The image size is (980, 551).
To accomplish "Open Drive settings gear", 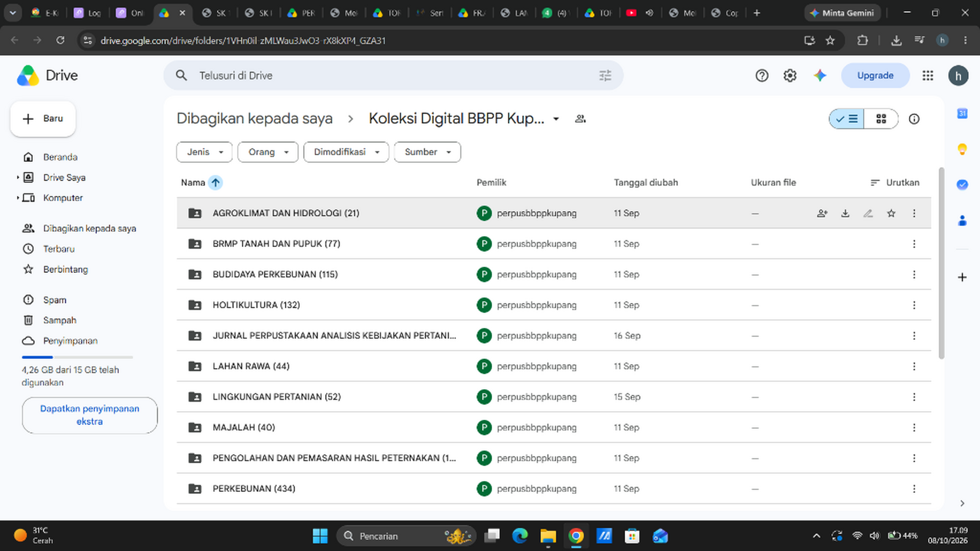I will coord(790,76).
